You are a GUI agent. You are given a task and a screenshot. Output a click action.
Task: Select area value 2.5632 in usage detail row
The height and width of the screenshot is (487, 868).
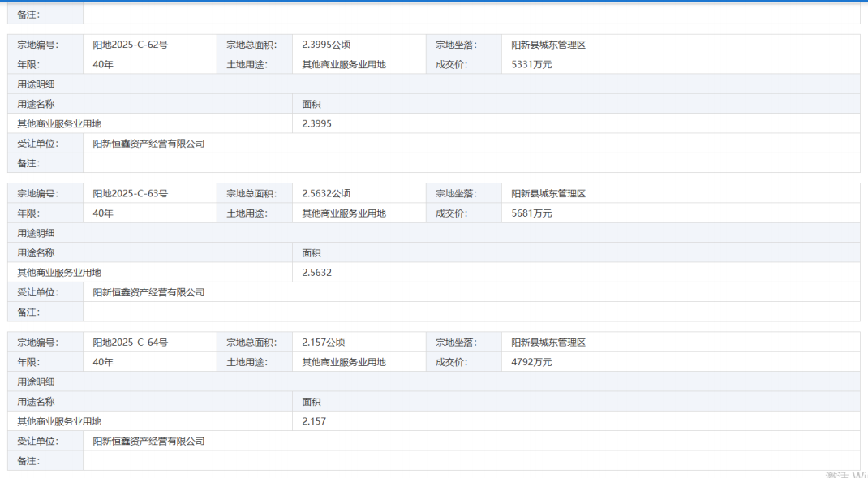[317, 273]
